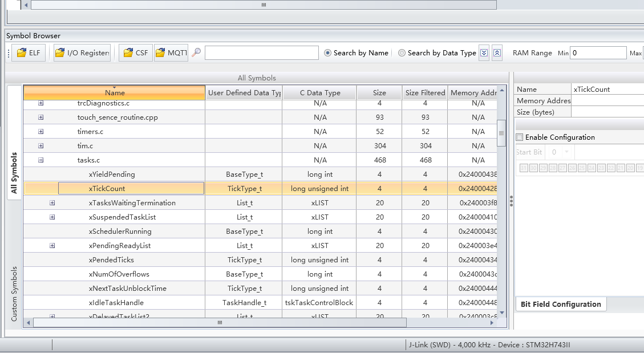Image resolution: width=644 pixels, height=353 pixels.
Task: Click the top pane scroll-left arrow
Action: click(26, 5)
